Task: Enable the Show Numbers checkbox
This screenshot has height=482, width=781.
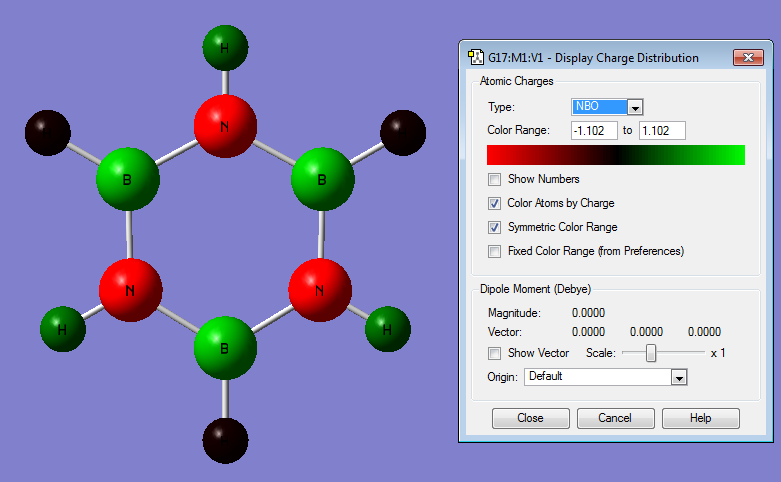Action: pyautogui.click(x=495, y=180)
